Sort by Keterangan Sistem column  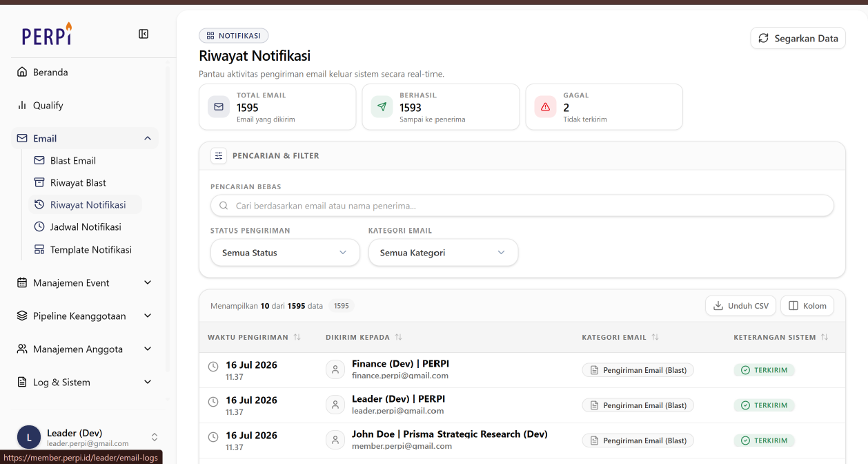coord(780,337)
